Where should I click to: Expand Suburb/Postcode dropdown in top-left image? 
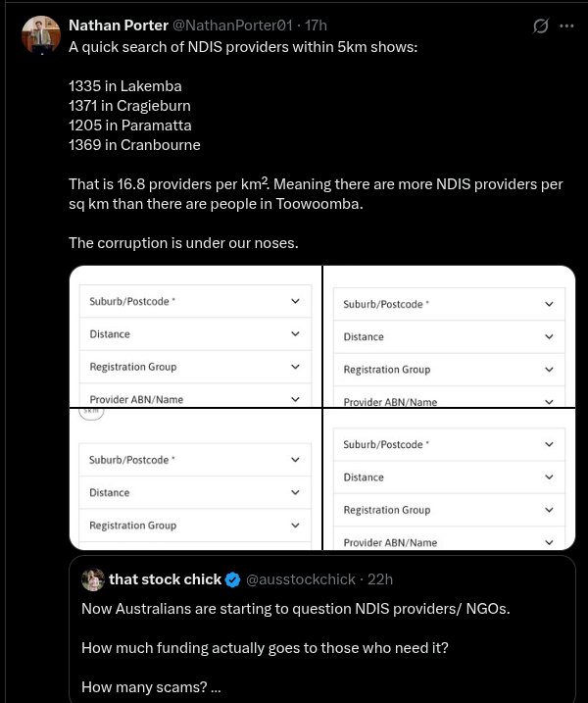pyautogui.click(x=295, y=302)
